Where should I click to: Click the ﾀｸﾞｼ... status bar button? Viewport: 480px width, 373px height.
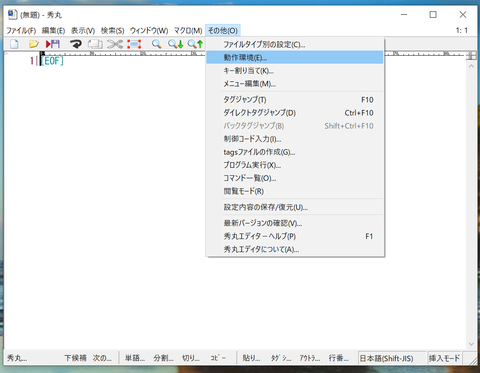pyautogui.click(x=281, y=358)
